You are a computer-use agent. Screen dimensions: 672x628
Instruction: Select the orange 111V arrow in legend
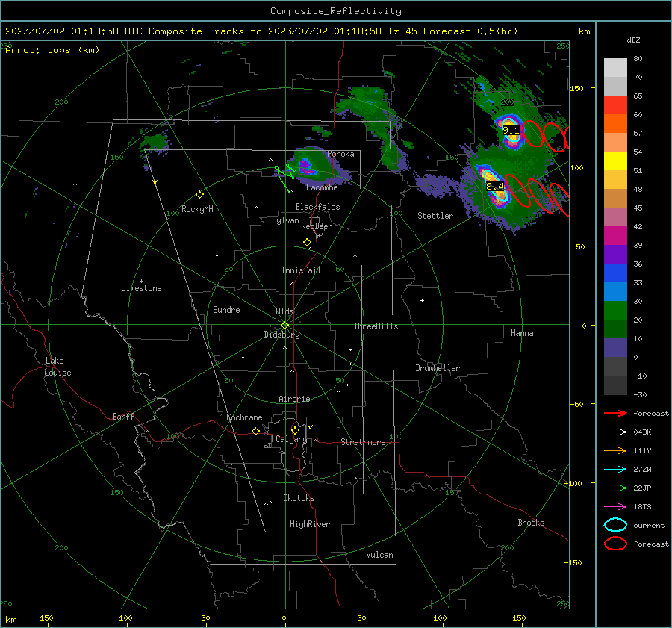615,450
